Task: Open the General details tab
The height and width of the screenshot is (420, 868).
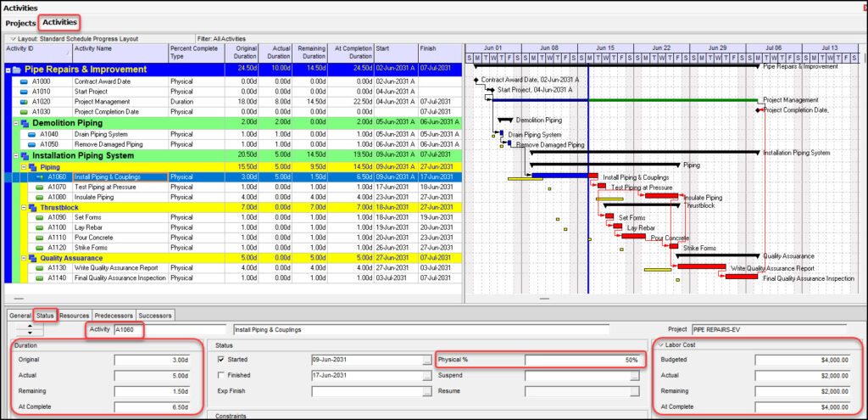Action: (20, 316)
